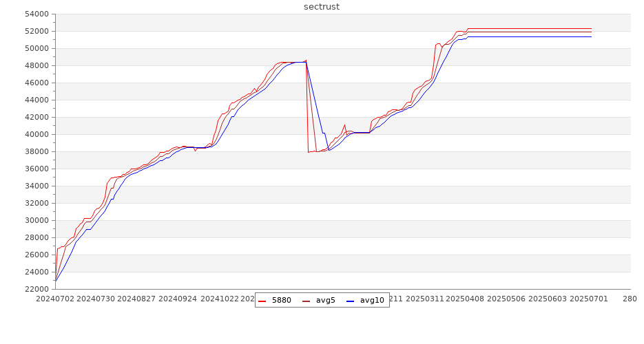This screenshot has width=644, height=344.
Task: Click the red line swatch beside 5880
Action: tap(262, 301)
